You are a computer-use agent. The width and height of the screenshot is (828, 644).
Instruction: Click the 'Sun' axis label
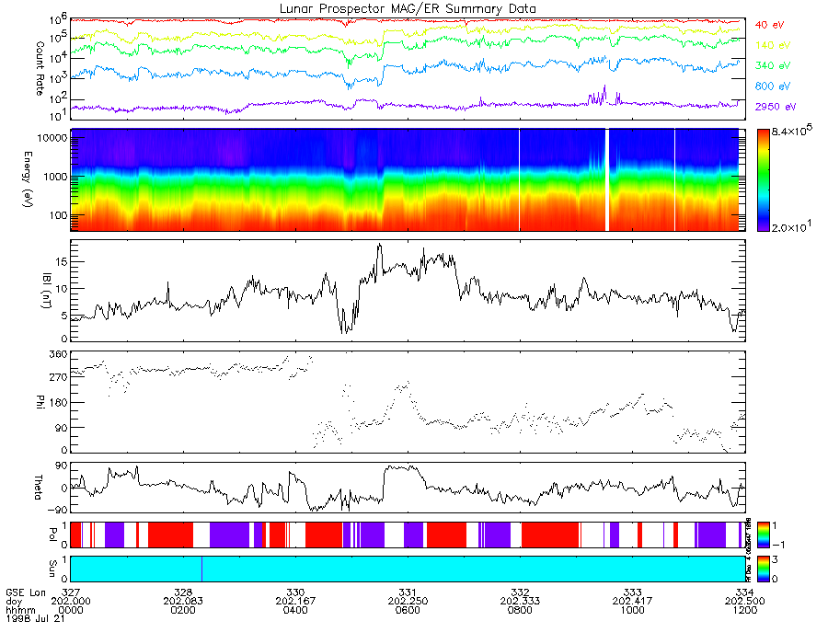(x=52, y=568)
